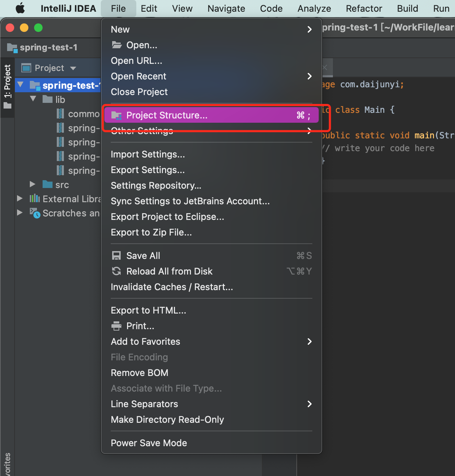Viewport: 455px width, 476px height.
Task: Expand the New submenu
Action: pyautogui.click(x=212, y=29)
